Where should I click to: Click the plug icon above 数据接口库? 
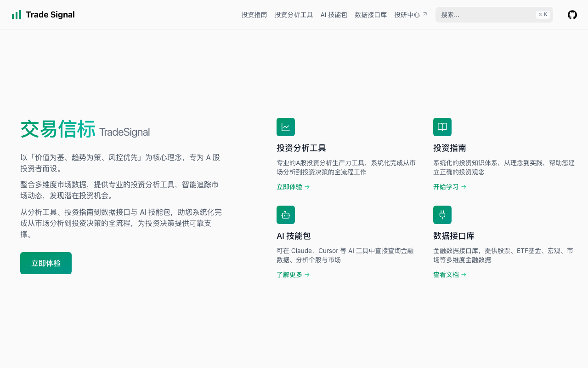[442, 215]
